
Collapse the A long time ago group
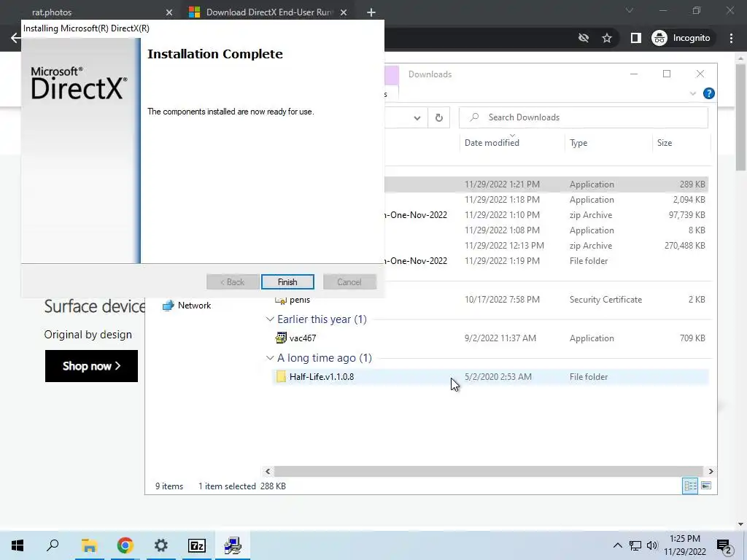(x=270, y=357)
